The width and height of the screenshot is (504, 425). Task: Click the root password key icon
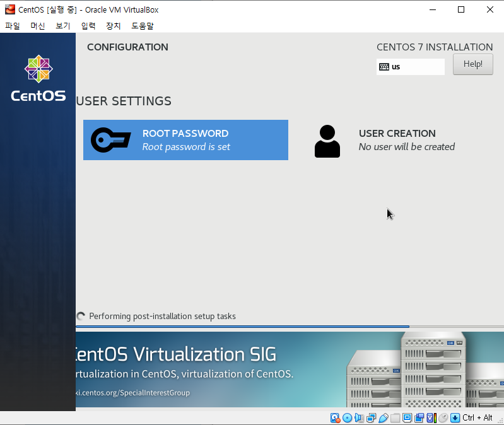point(111,140)
